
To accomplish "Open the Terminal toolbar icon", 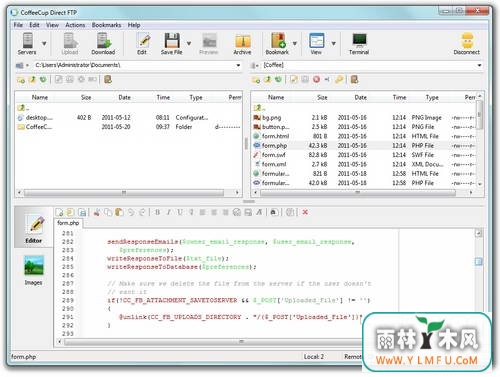I will coord(359,44).
